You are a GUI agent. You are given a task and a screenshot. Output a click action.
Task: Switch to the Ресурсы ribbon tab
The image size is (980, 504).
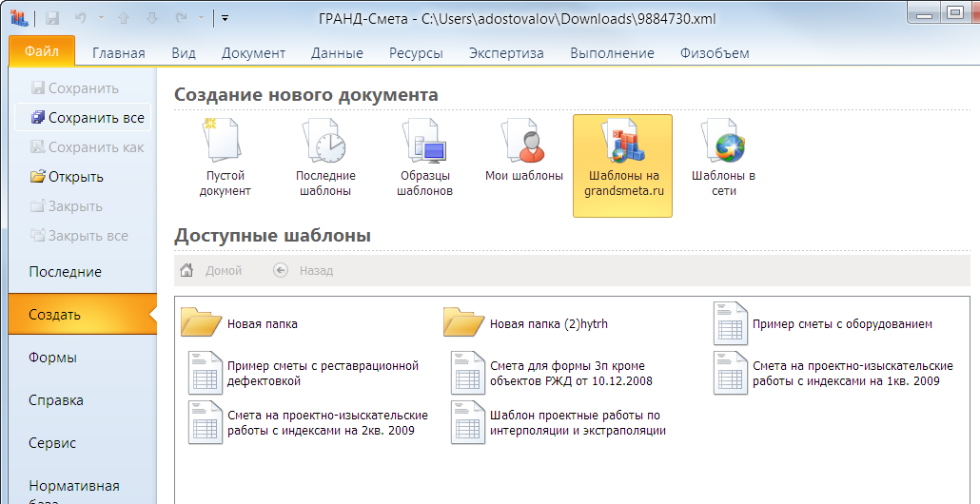416,53
